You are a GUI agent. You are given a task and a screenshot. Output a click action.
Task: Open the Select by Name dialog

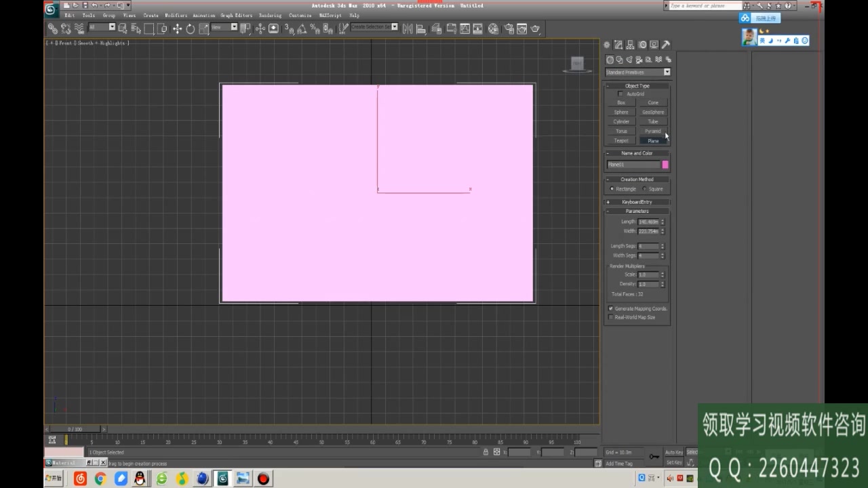[x=136, y=28]
